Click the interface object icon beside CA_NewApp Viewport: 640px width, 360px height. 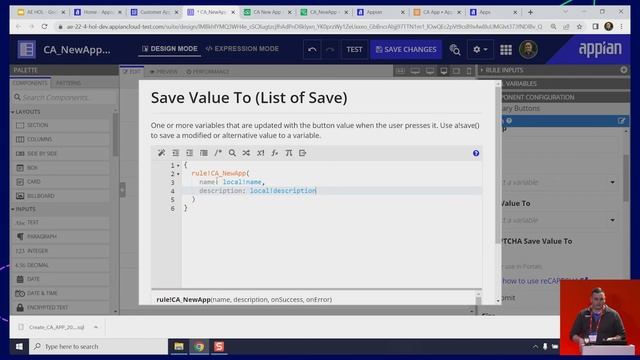pos(27,49)
